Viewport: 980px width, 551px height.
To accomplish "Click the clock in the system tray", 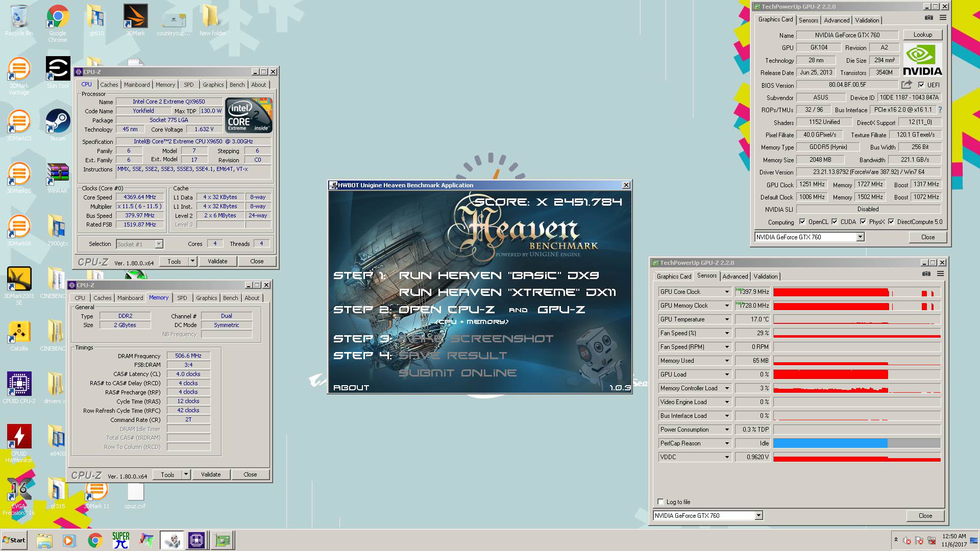I will pyautogui.click(x=954, y=540).
